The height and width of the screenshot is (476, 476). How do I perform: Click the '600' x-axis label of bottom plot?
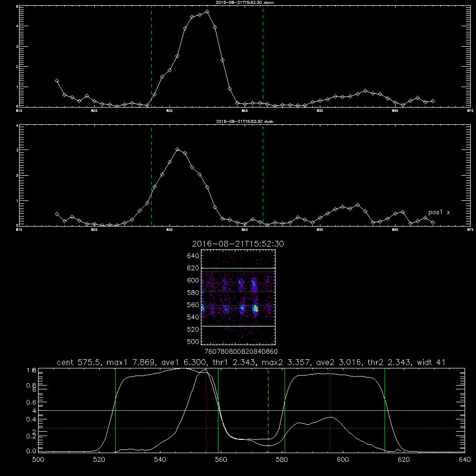[343, 460]
